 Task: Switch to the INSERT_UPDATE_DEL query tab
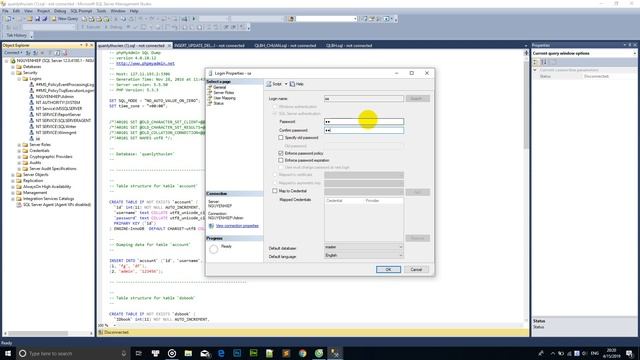tap(209, 45)
